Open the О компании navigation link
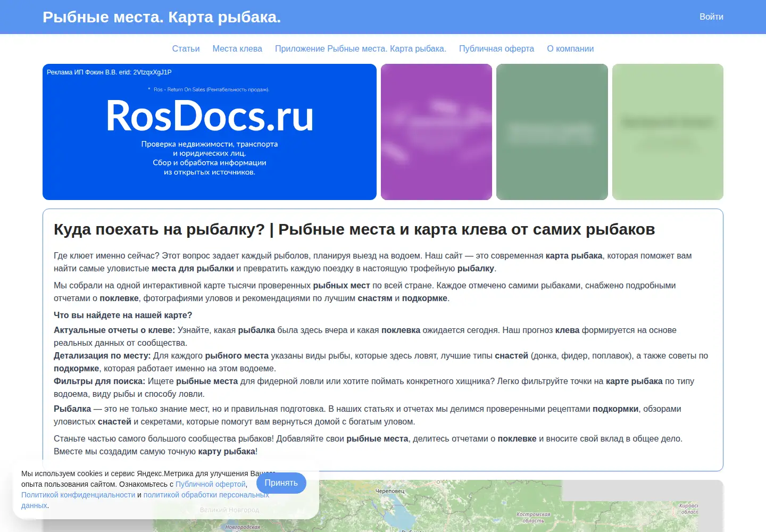 click(570, 49)
